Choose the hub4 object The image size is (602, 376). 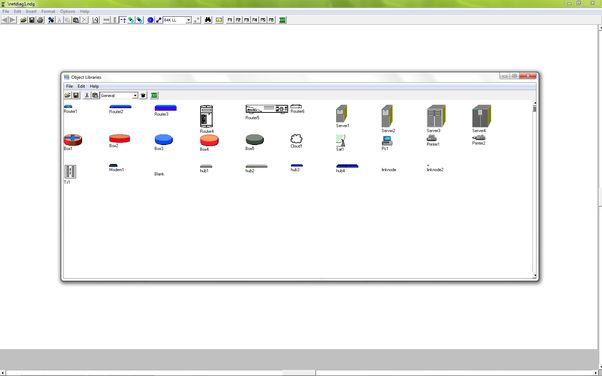tap(347, 166)
